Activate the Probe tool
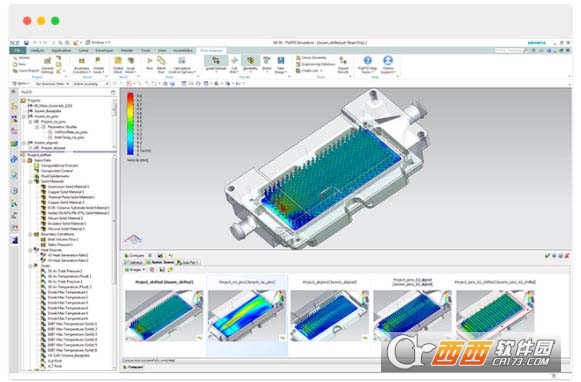 pos(266,64)
